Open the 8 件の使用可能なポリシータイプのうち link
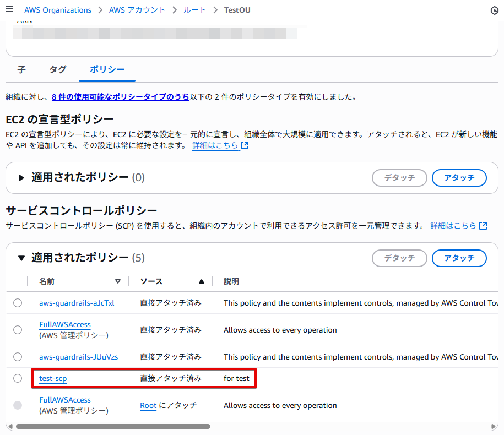Screen dimensions: 504x435 (x=121, y=97)
